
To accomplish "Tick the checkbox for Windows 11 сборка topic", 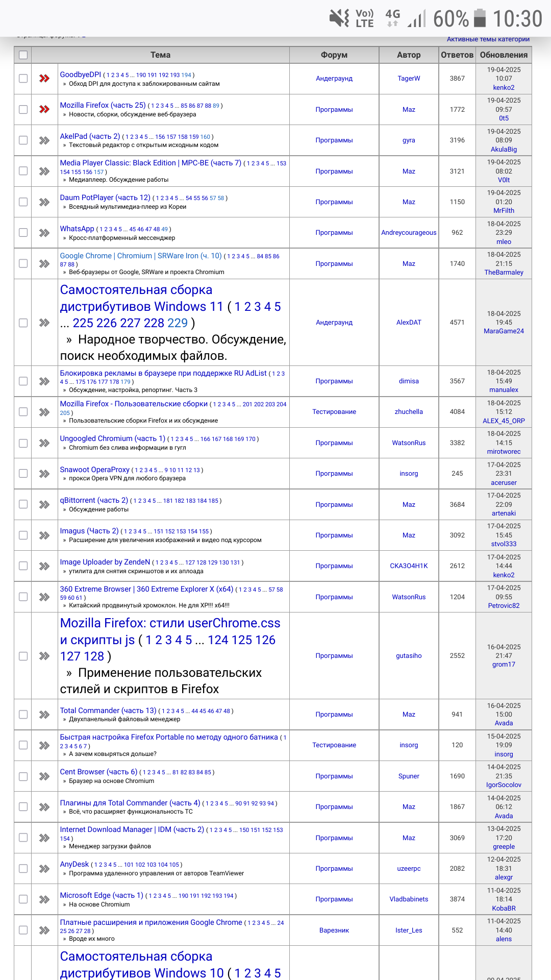I will click(x=23, y=323).
